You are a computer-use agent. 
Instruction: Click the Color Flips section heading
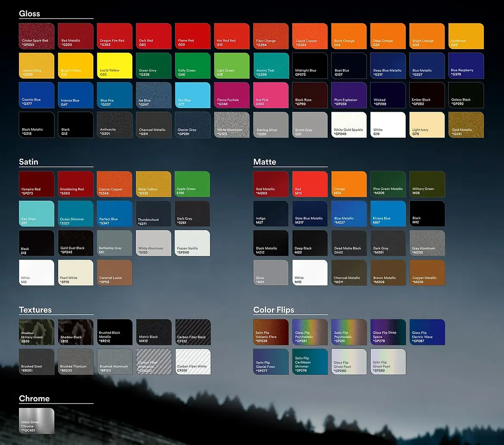(274, 310)
